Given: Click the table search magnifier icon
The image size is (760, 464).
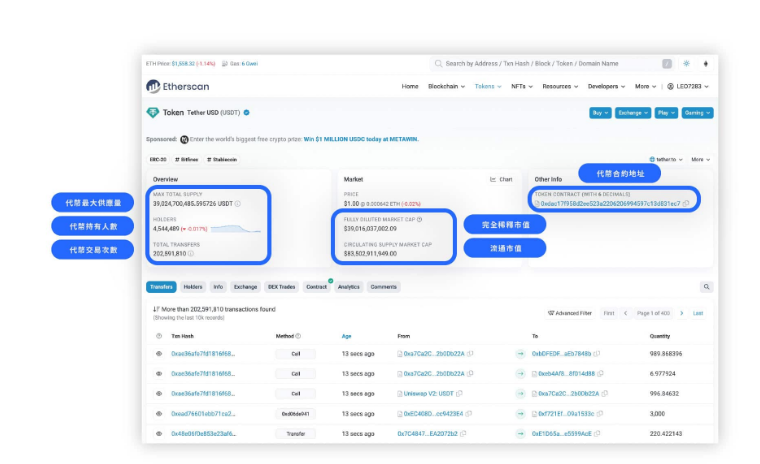Looking at the screenshot, I should tap(706, 287).
